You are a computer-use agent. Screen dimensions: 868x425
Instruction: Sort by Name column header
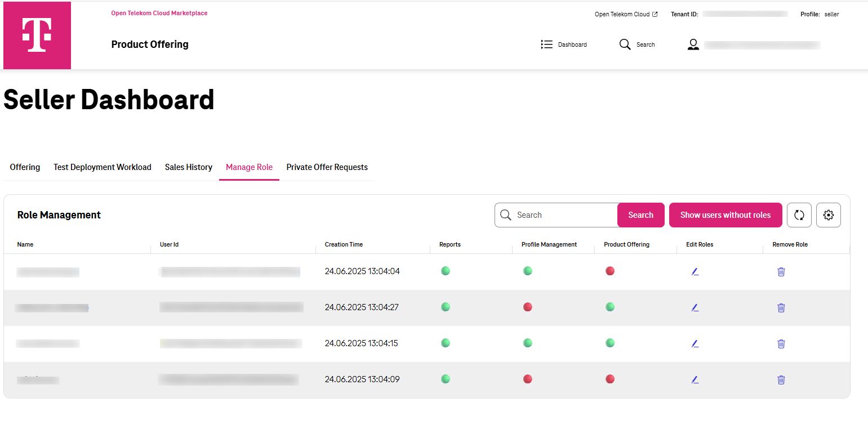point(25,244)
